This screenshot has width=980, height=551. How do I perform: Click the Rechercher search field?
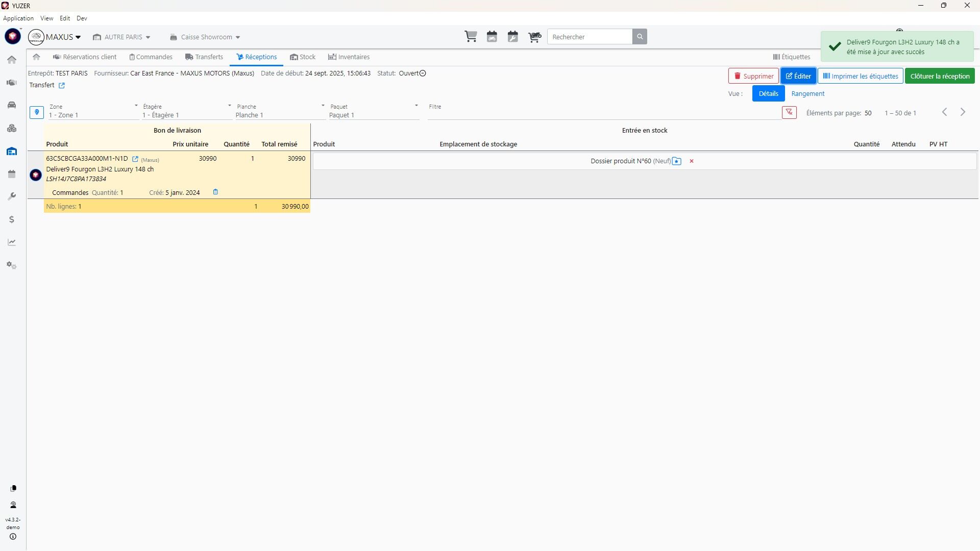click(590, 37)
